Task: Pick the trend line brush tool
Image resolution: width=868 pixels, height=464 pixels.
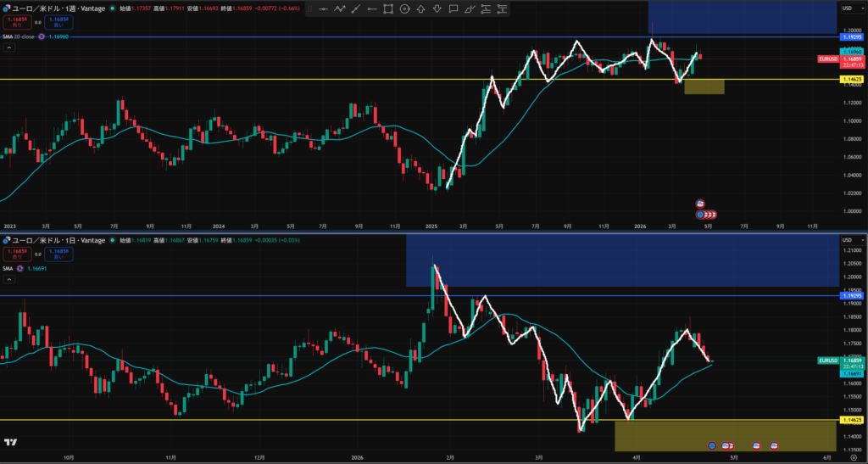Action: tap(355, 8)
